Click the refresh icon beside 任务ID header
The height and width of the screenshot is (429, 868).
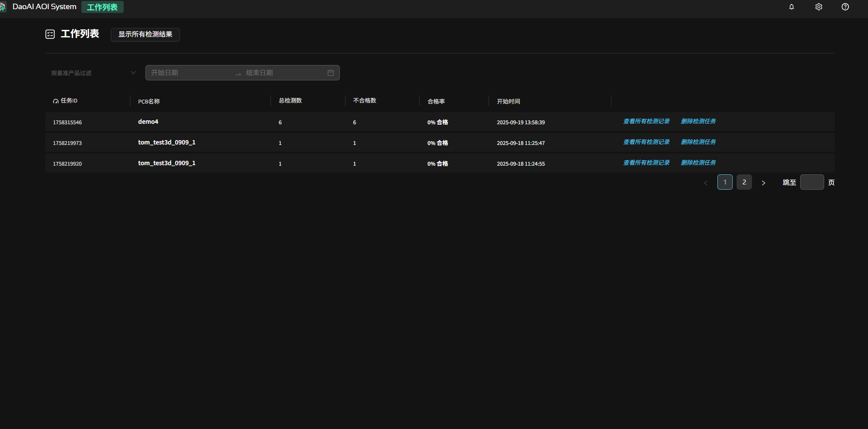click(x=56, y=101)
